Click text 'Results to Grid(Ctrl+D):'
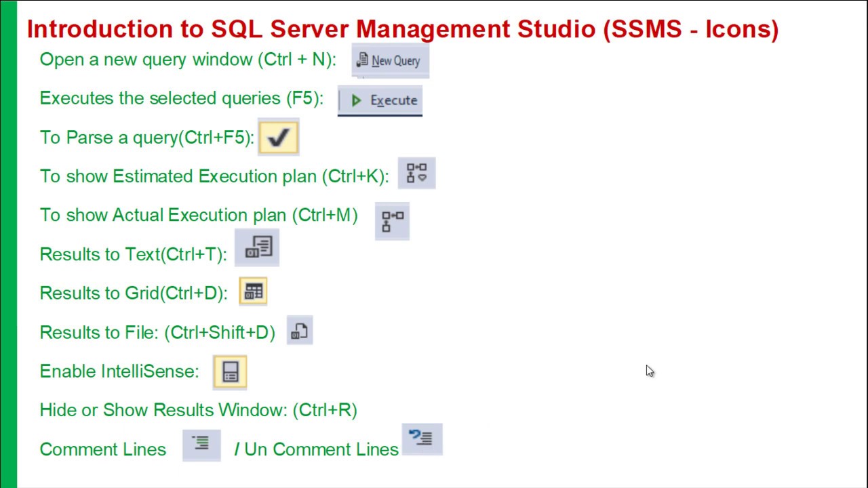The height and width of the screenshot is (488, 868). tap(134, 293)
